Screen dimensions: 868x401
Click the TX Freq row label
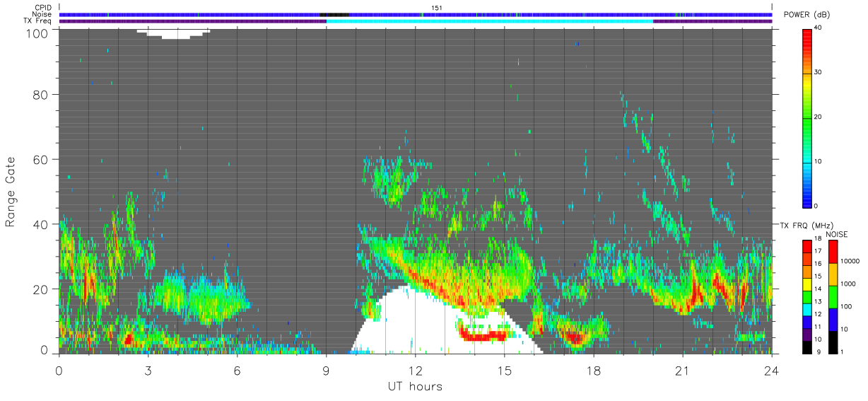(37, 21)
